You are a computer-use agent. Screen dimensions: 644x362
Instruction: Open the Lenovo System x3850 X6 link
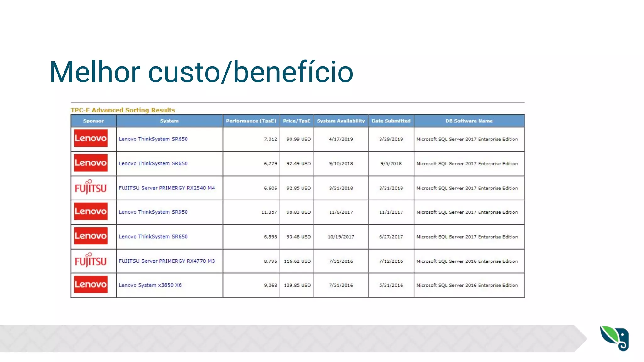click(150, 285)
